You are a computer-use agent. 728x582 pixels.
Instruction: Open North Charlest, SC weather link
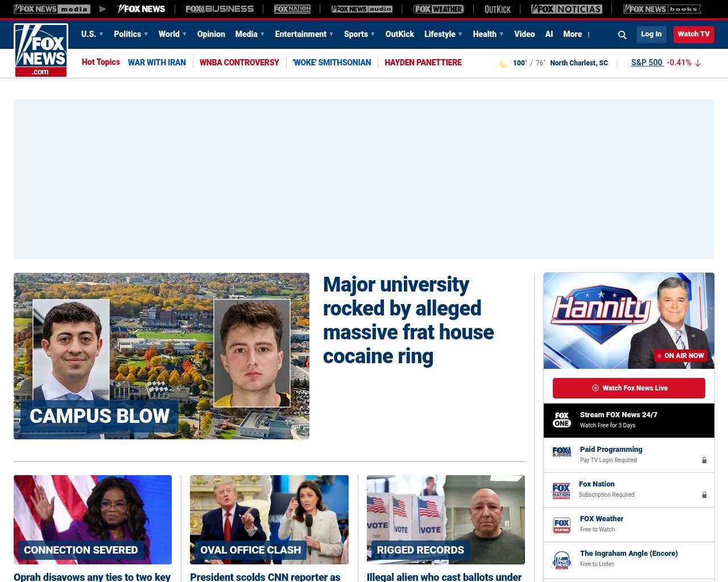579,63
